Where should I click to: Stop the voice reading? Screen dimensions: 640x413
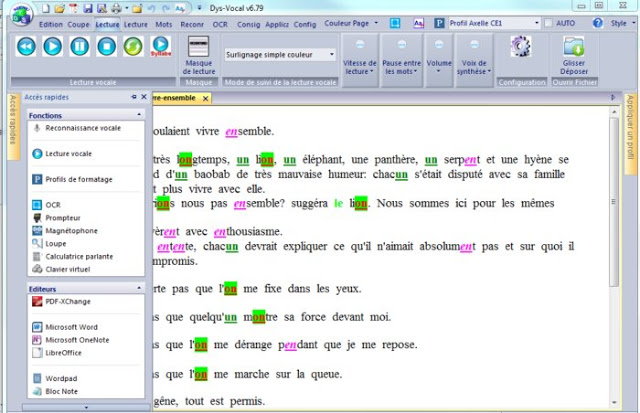(x=106, y=46)
